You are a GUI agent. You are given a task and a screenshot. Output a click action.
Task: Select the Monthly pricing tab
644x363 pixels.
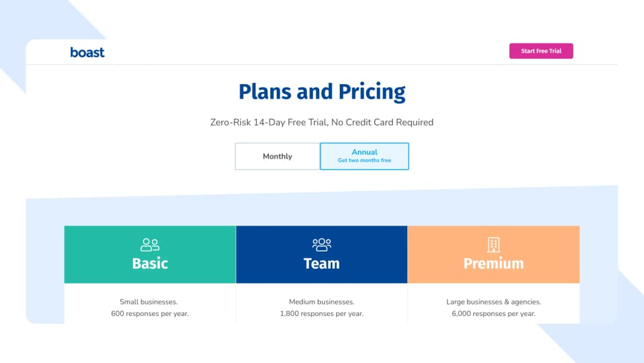point(277,156)
